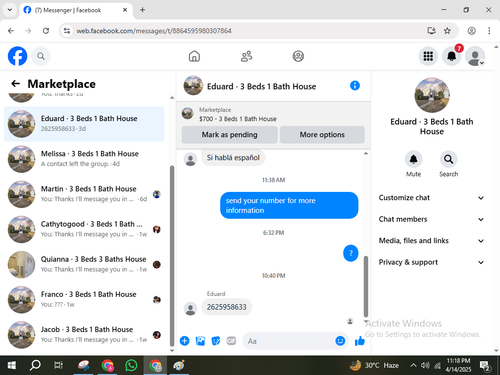The width and height of the screenshot is (500, 375).
Task: Click the blue question mark message
Action: pyautogui.click(x=351, y=253)
